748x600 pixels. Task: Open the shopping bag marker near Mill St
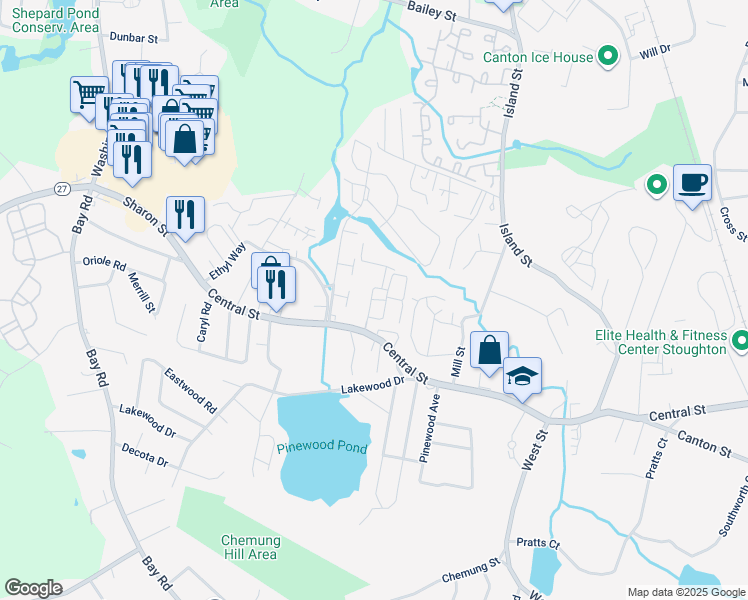(x=489, y=350)
